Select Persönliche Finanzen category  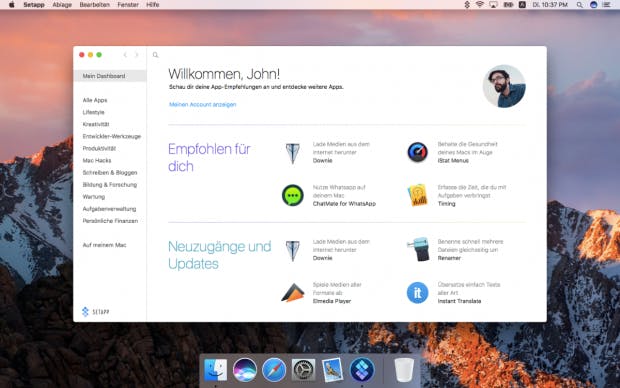coord(110,221)
